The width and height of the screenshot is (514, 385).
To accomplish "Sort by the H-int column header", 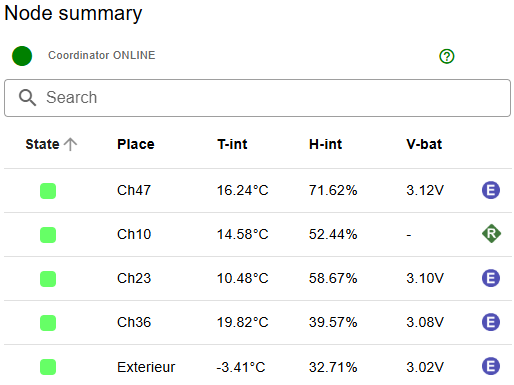I will click(325, 144).
